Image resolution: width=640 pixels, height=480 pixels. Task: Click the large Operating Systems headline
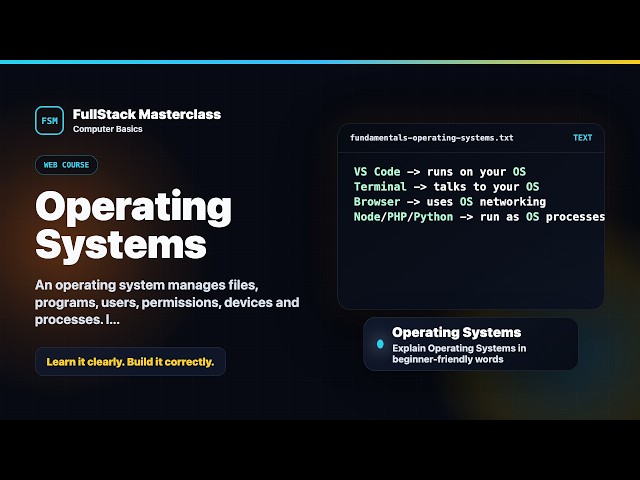pos(133,225)
